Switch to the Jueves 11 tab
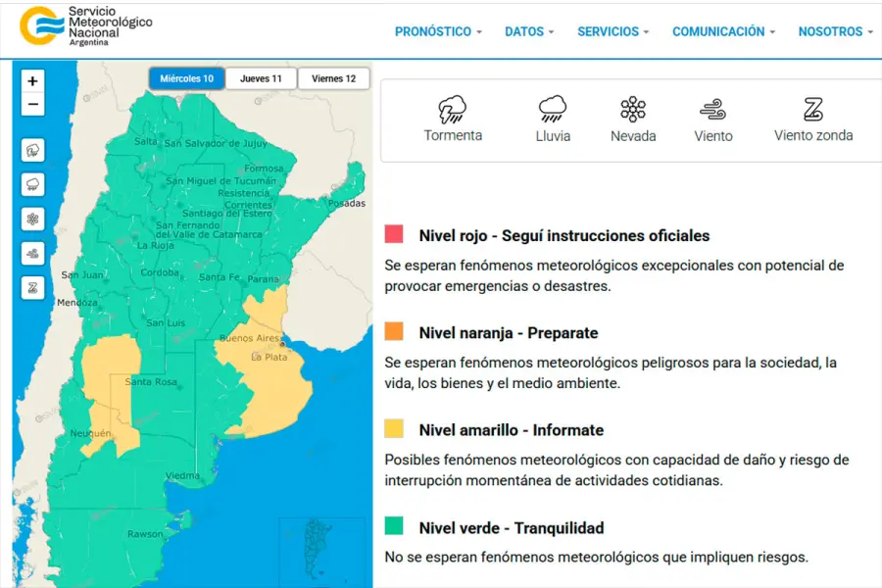882x588 pixels. point(261,78)
